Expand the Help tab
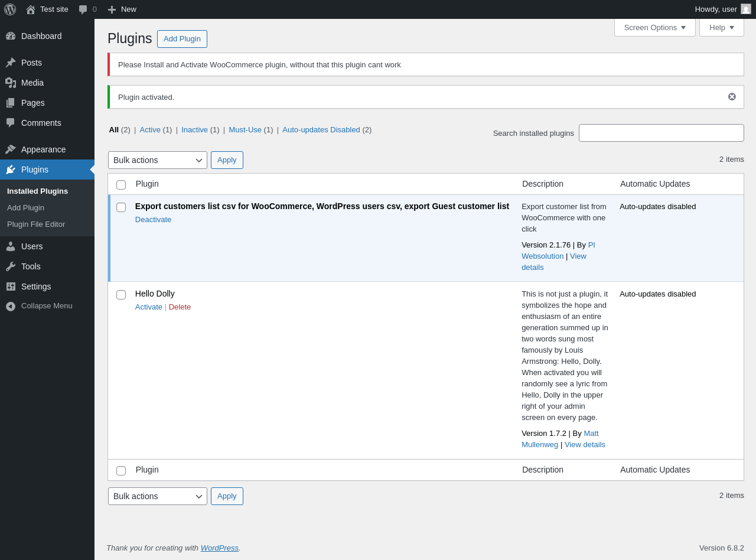756x560 pixels. pos(722,27)
